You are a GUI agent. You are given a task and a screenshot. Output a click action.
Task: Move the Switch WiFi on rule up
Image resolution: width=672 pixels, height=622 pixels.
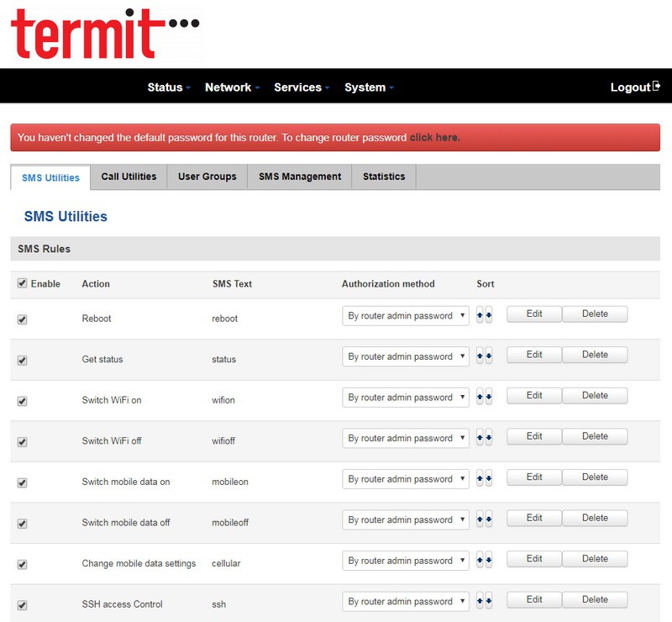click(x=480, y=398)
